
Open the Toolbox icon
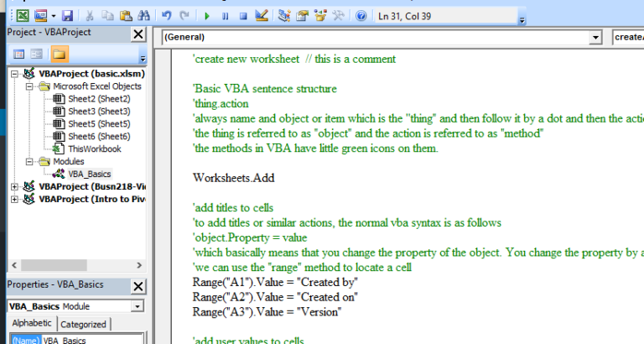[339, 16]
